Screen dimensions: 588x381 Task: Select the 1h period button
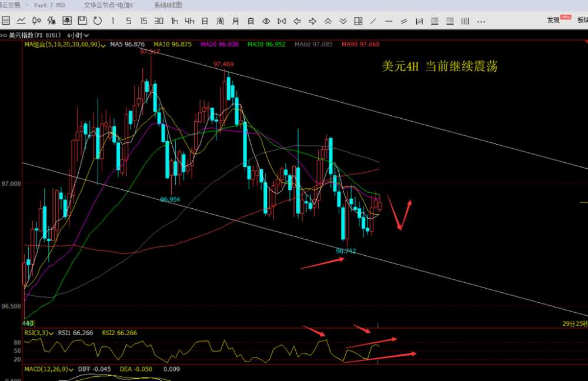tap(175, 21)
